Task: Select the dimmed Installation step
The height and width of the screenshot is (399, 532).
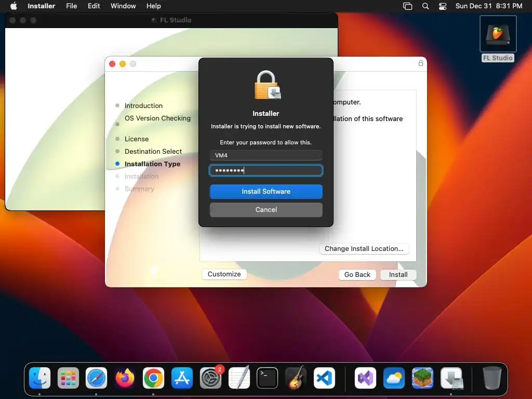Action: tap(141, 177)
